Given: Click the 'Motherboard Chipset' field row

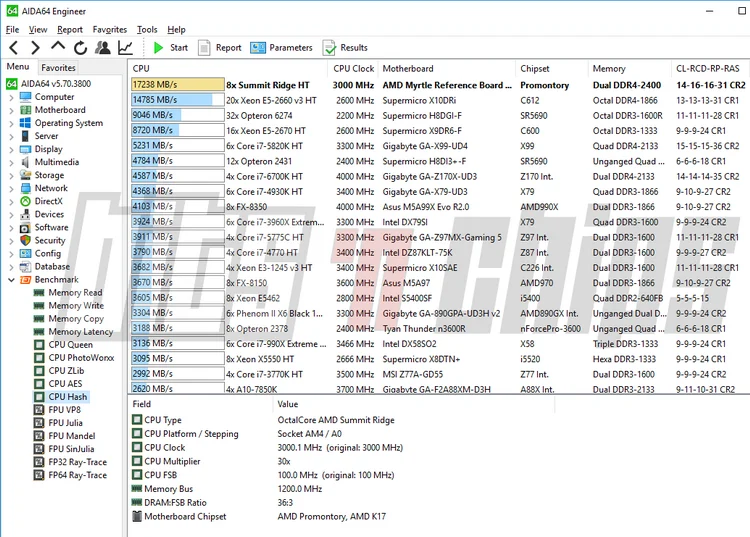Looking at the screenshot, I should tap(342, 516).
